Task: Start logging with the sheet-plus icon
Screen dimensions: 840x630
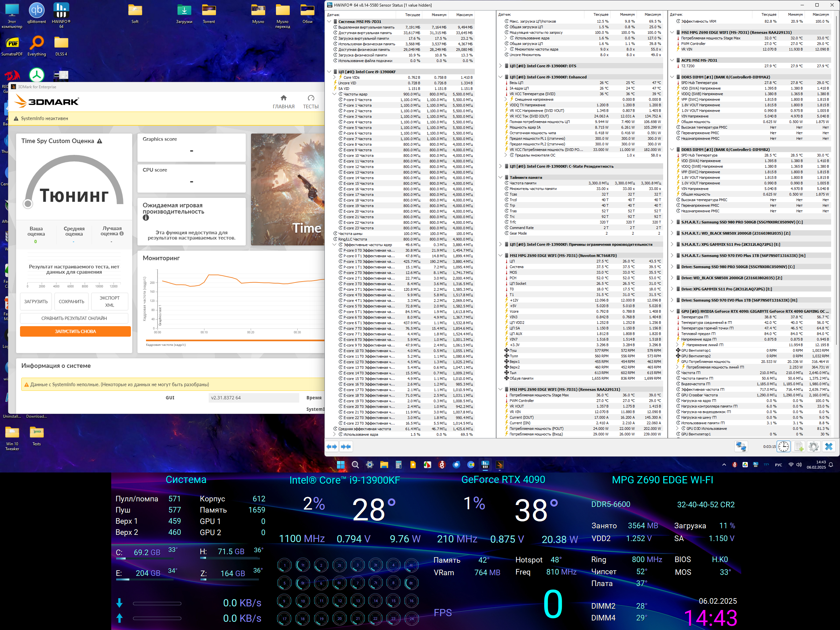Action: coord(799,447)
